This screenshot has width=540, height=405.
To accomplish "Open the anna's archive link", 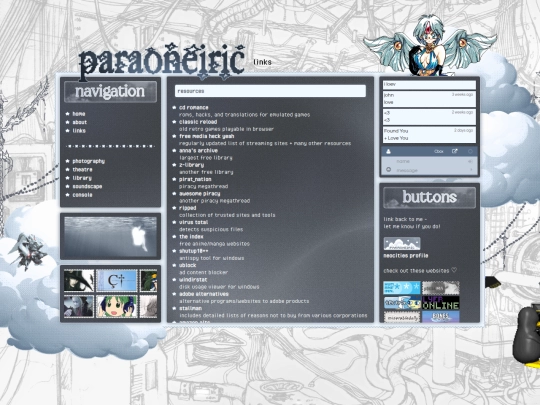I will (x=198, y=150).
